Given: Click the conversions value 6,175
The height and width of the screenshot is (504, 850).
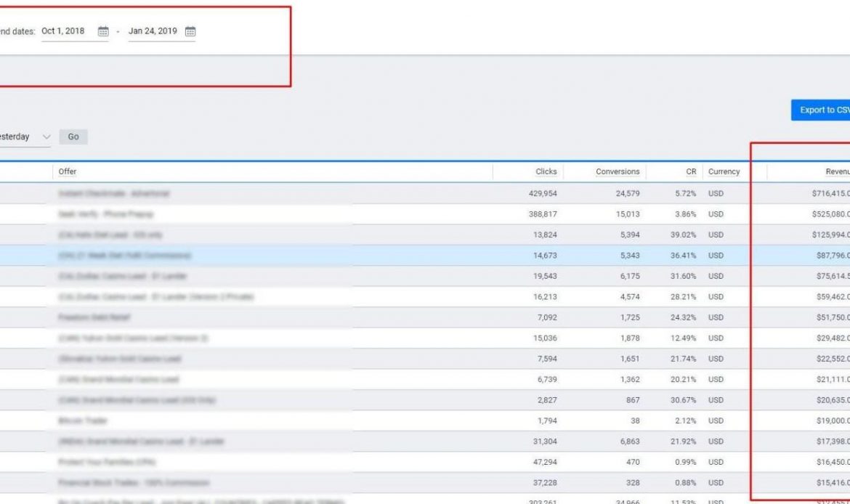Looking at the screenshot, I should (x=630, y=276).
